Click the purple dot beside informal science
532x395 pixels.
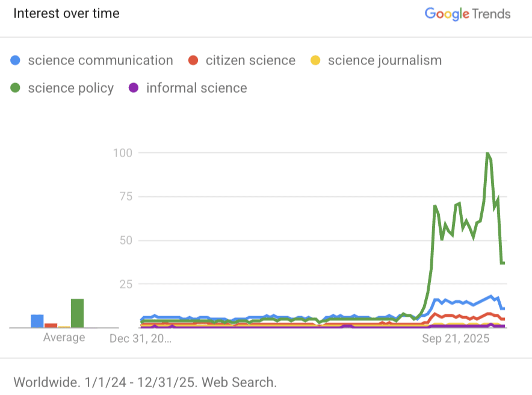pos(134,88)
